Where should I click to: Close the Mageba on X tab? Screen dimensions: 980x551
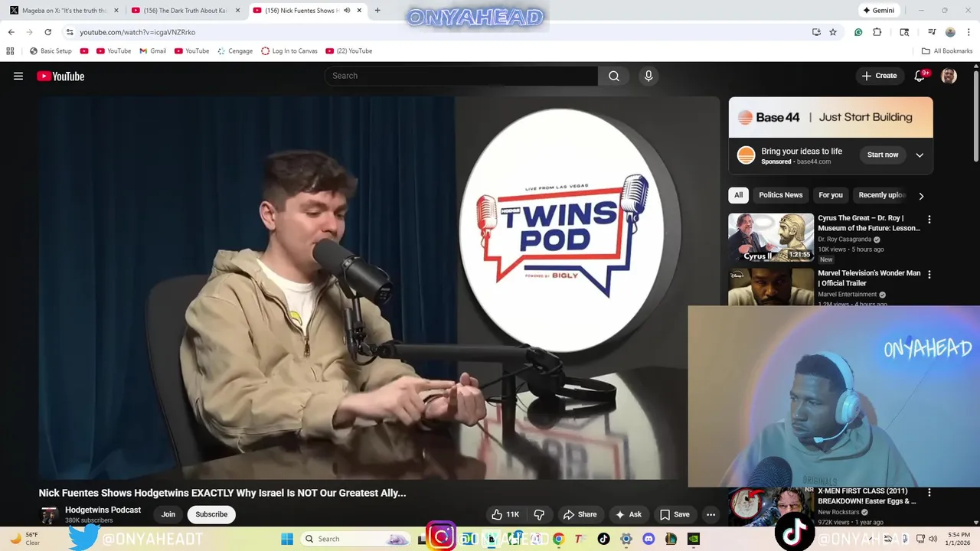coord(116,11)
